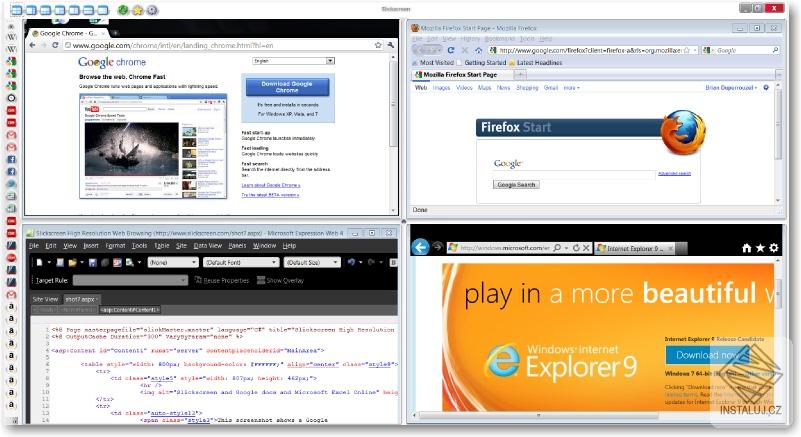Open the Data View menu in Expression Web
The width and height of the screenshot is (801, 437).
(207, 246)
